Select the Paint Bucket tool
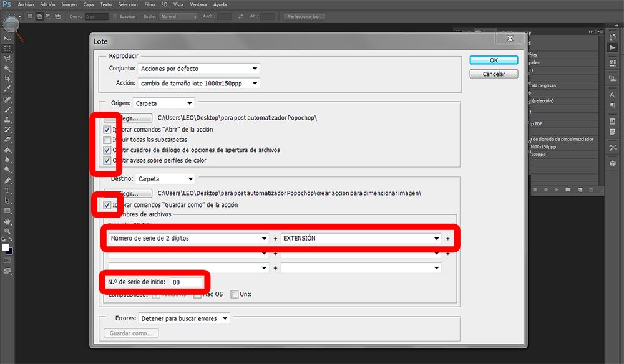 (x=7, y=150)
